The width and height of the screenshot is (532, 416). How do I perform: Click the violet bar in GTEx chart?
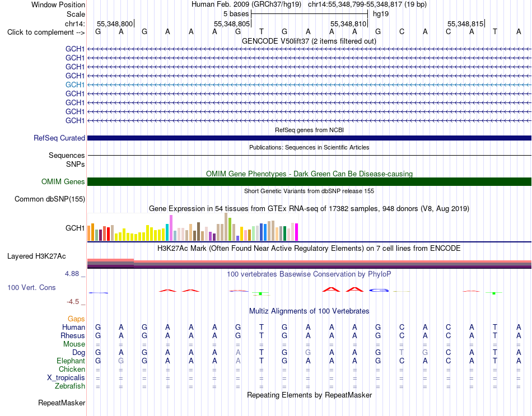tap(171, 228)
